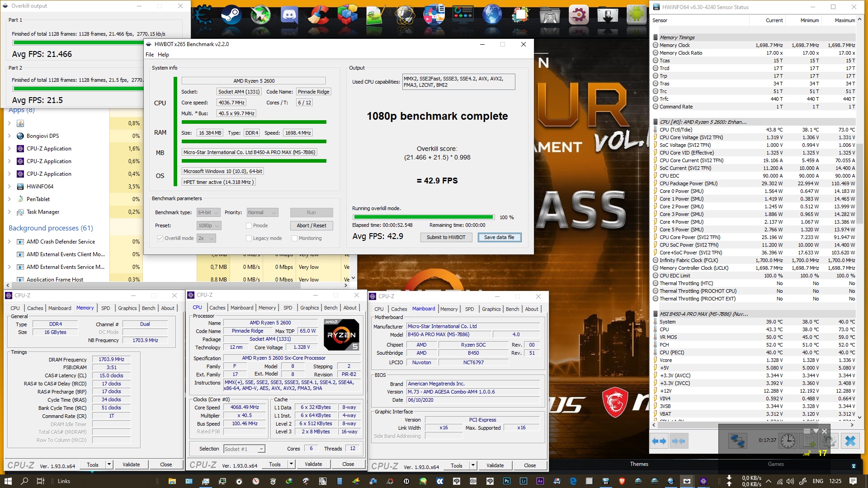
Task: Open the colored cubes defrag icon in dock
Action: pos(347,14)
